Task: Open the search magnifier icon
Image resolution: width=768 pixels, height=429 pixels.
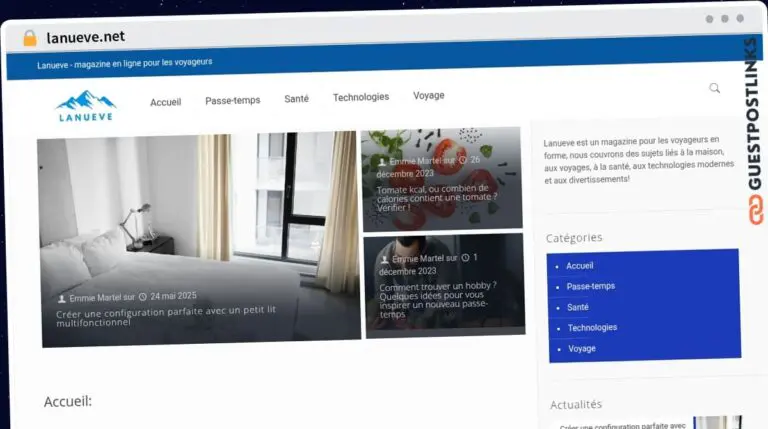Action: [x=715, y=88]
